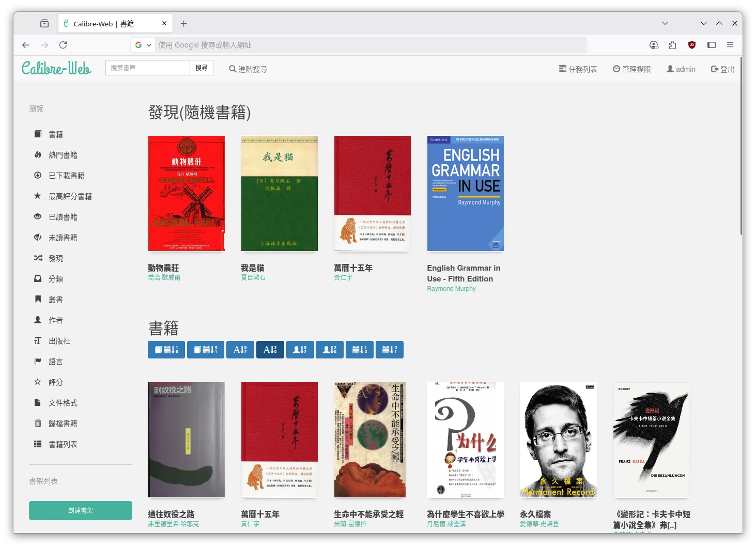Screen dimensions: 756x548
Task: Click the 創建書架 button
Action: pyautogui.click(x=81, y=510)
